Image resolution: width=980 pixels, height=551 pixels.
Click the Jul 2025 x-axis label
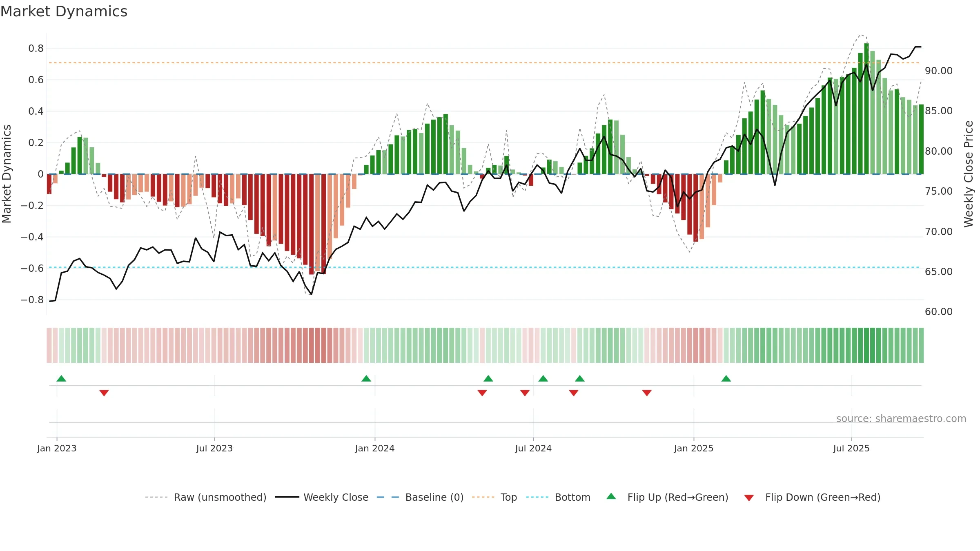coord(851,448)
